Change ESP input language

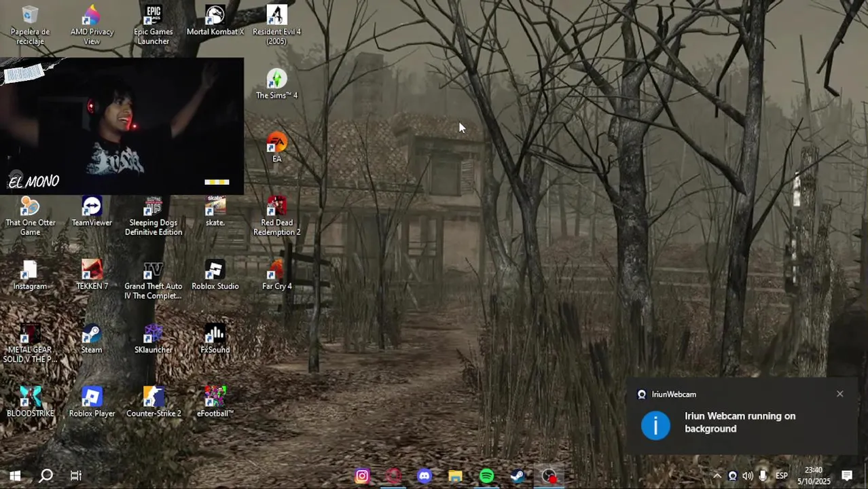click(x=782, y=476)
